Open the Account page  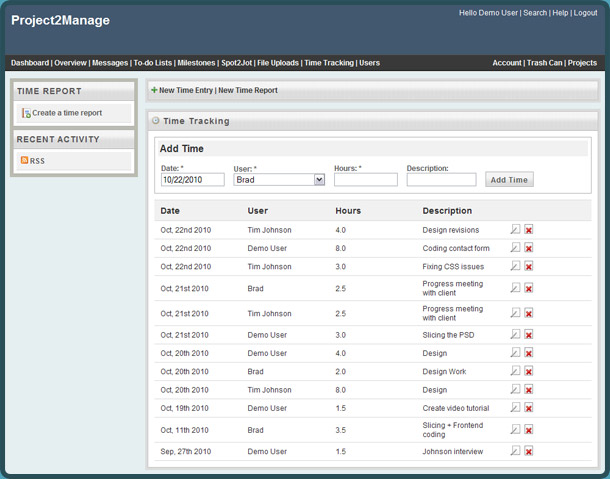pyautogui.click(x=507, y=63)
